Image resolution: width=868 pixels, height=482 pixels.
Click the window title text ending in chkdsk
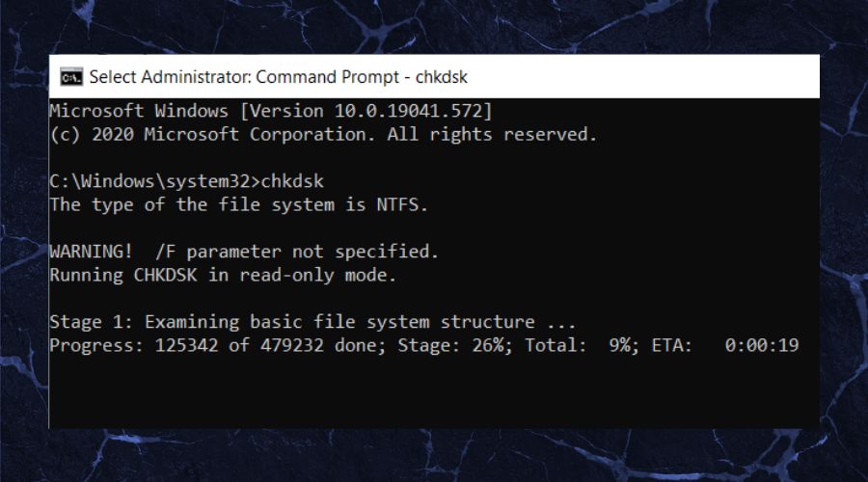278,77
